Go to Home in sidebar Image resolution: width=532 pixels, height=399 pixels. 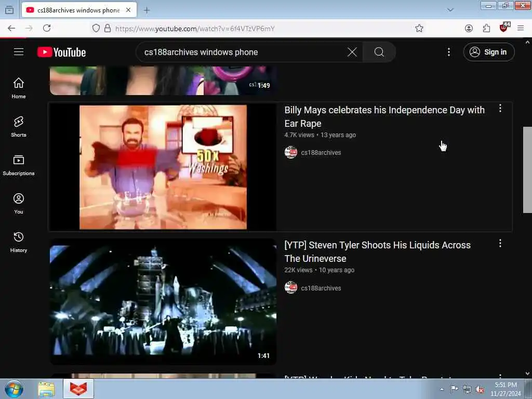pyautogui.click(x=19, y=88)
